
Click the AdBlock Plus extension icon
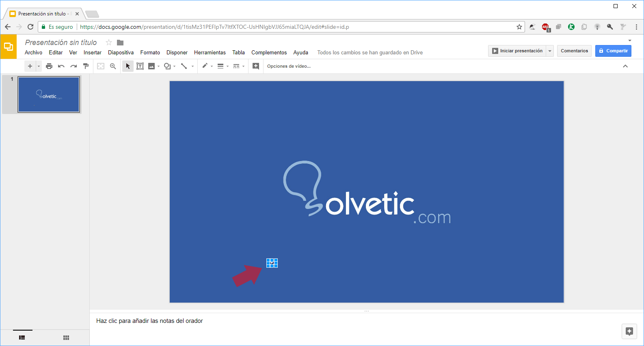click(x=546, y=27)
